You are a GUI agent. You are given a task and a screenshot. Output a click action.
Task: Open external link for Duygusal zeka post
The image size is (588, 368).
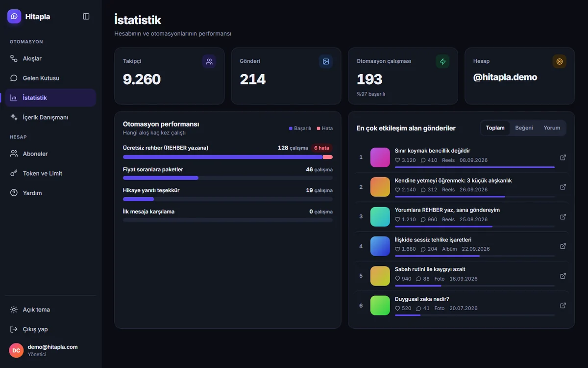563,305
